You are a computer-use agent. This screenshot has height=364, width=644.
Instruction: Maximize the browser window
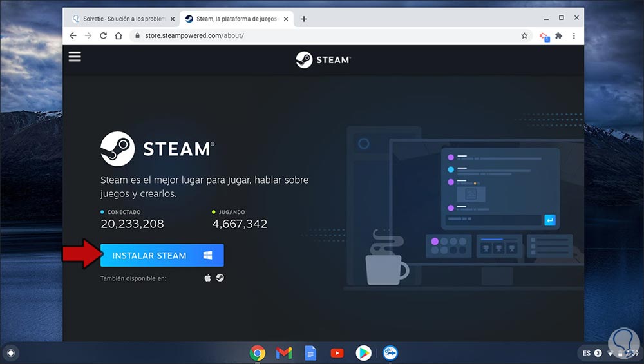(x=562, y=17)
